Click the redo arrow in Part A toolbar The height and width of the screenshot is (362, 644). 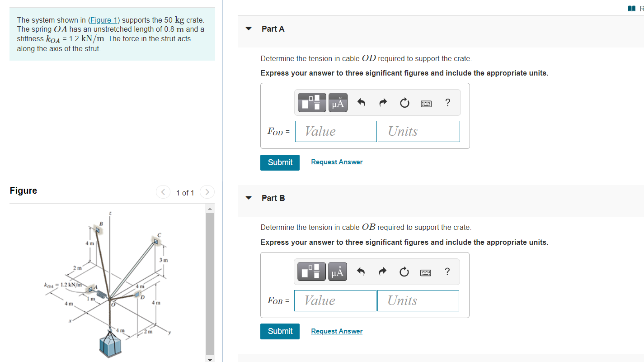point(382,102)
